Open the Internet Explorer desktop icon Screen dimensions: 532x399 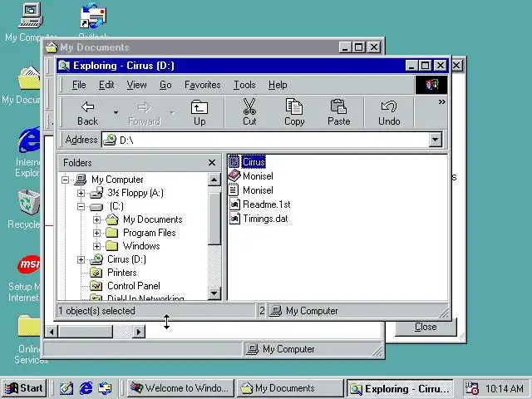(30, 140)
